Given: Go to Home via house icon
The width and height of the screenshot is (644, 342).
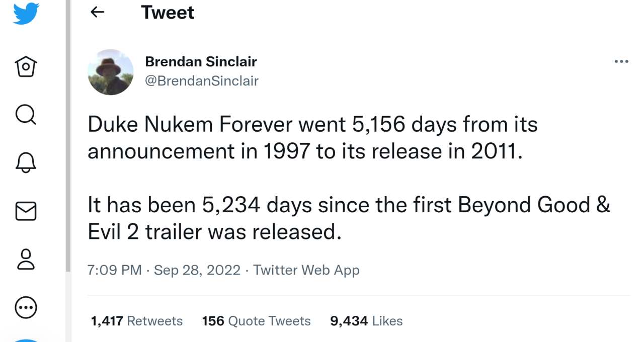Looking at the screenshot, I should point(26,66).
